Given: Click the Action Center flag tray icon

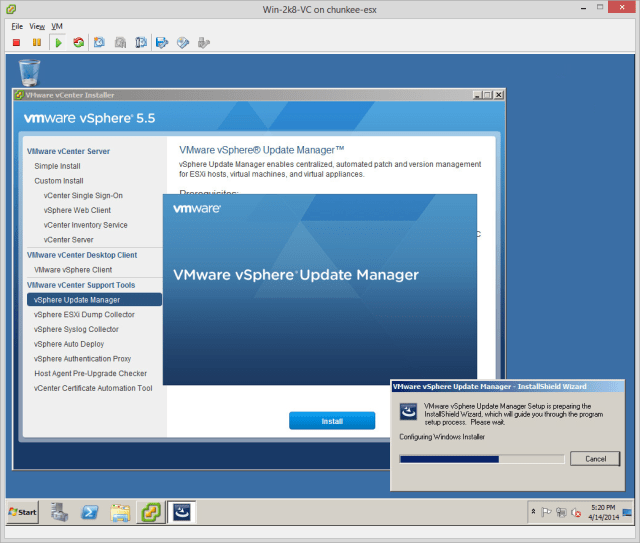Looking at the screenshot, I should pyautogui.click(x=546, y=512).
